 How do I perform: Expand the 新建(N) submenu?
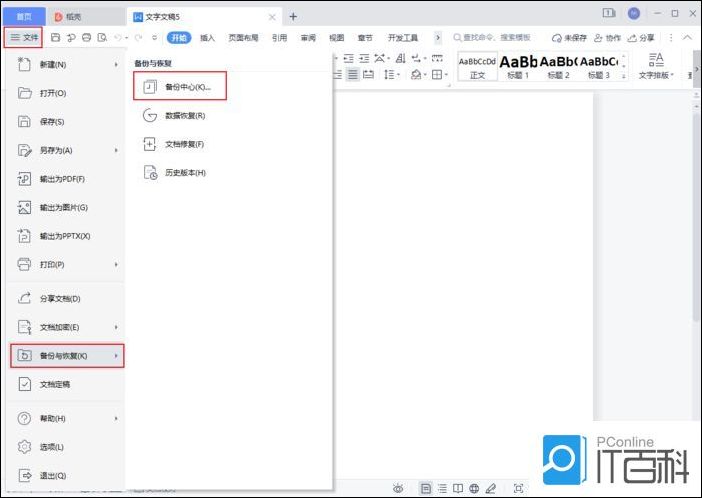(x=116, y=64)
